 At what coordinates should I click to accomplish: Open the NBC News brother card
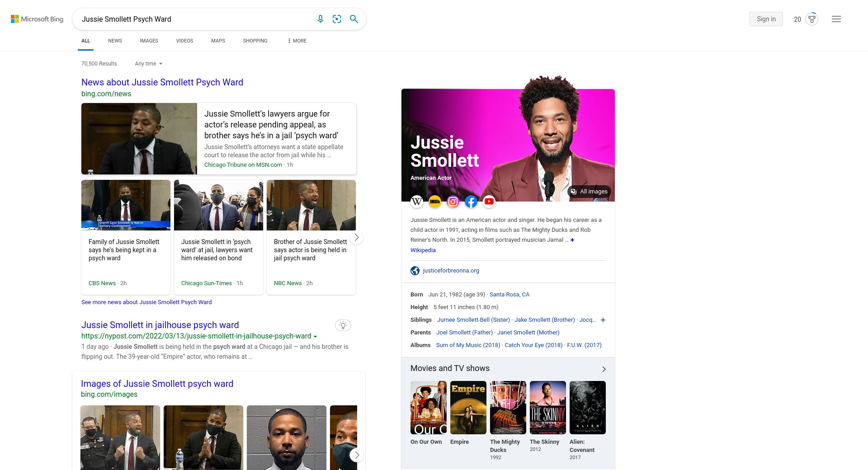click(x=311, y=237)
